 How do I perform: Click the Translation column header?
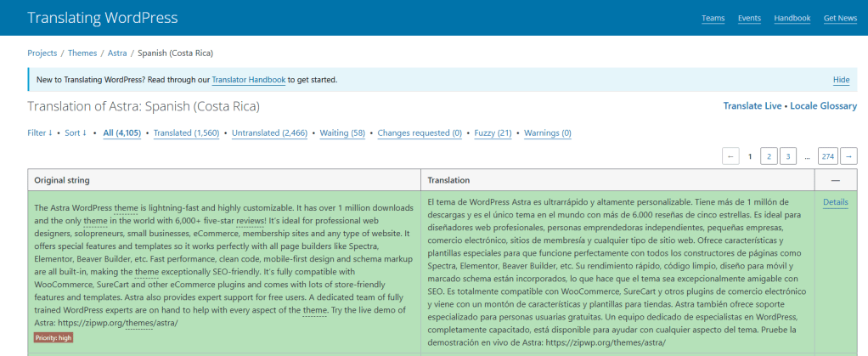617,180
